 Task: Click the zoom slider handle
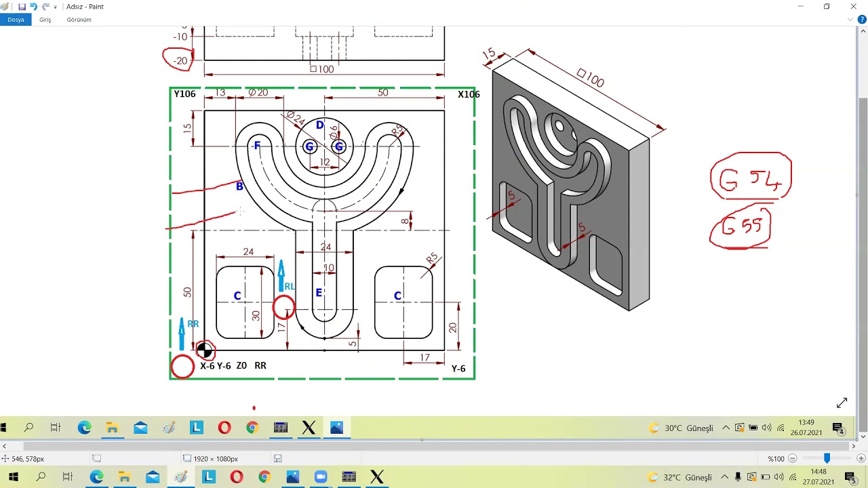click(x=827, y=459)
